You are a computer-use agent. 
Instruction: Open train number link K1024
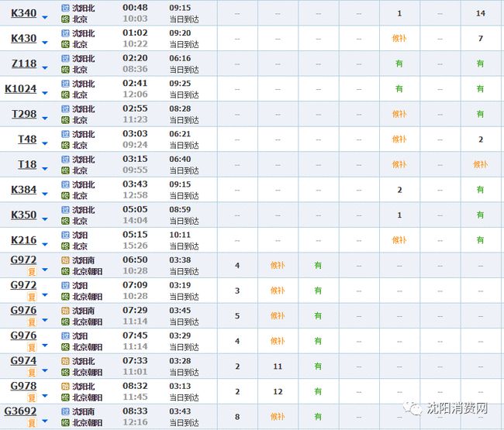click(21, 88)
